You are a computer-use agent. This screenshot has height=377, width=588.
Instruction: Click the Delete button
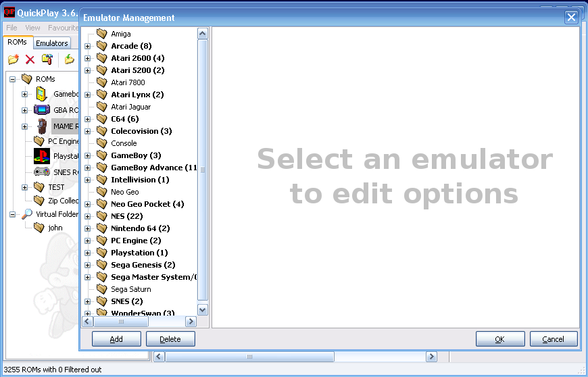pyautogui.click(x=170, y=338)
